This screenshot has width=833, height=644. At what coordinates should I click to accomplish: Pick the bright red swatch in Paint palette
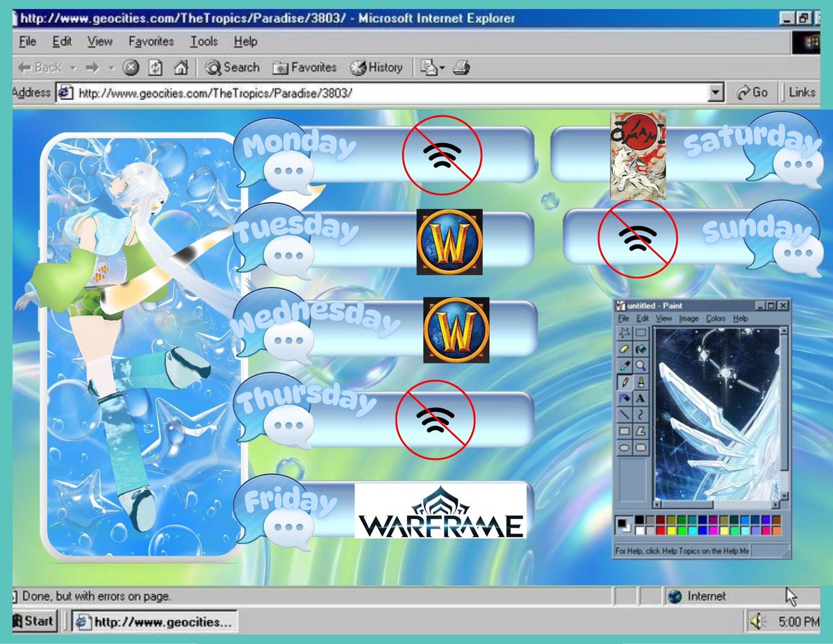coord(661,531)
